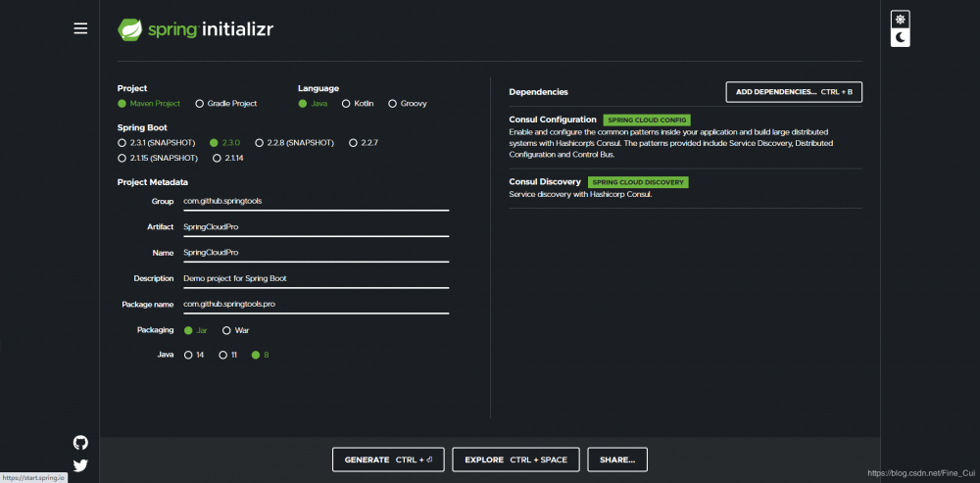Click the Spring Cloud Discovery tag
This screenshot has width=980, height=483.
point(638,182)
